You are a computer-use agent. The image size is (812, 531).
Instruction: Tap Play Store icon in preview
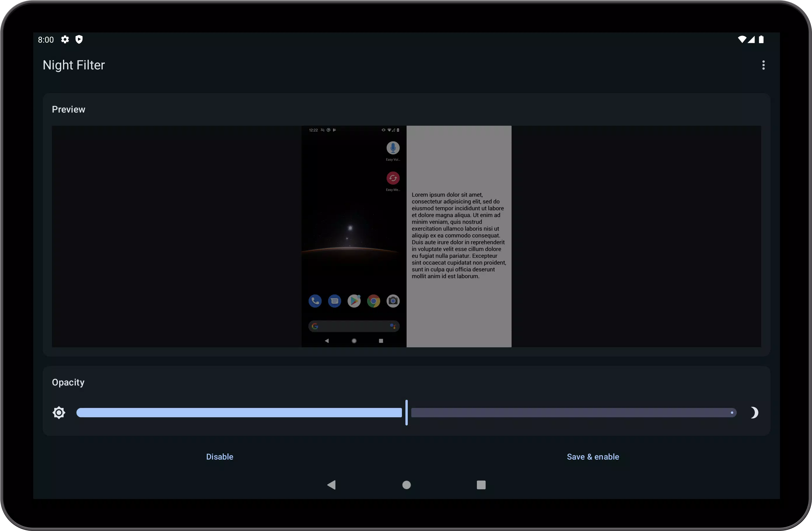coord(354,301)
